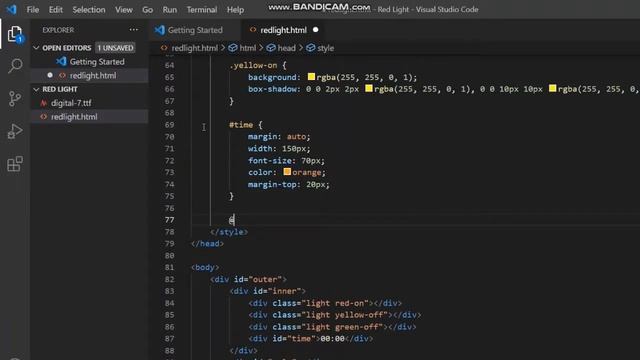The width and height of the screenshot is (640, 360).
Task: Click the unsaved dot on redlight.html tab
Action: coord(316,30)
